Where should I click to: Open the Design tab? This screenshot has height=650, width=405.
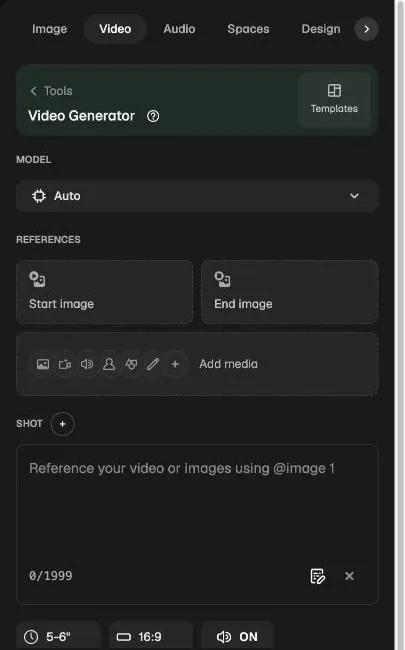coord(320,29)
